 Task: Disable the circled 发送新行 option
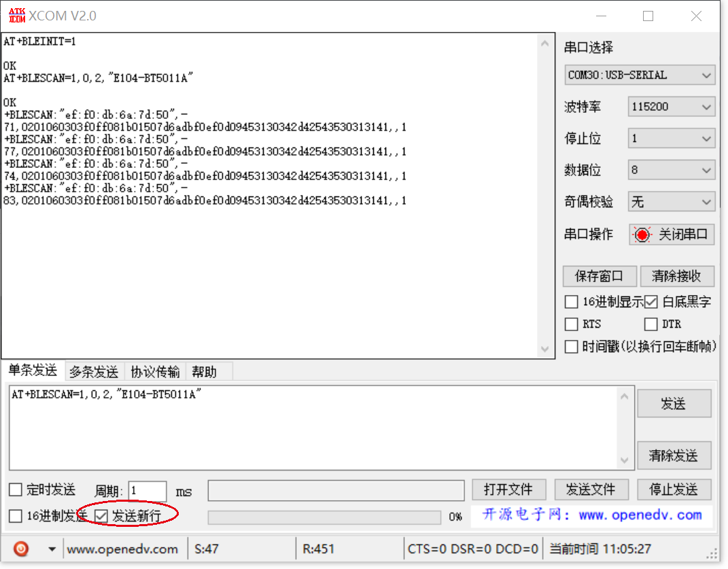102,515
